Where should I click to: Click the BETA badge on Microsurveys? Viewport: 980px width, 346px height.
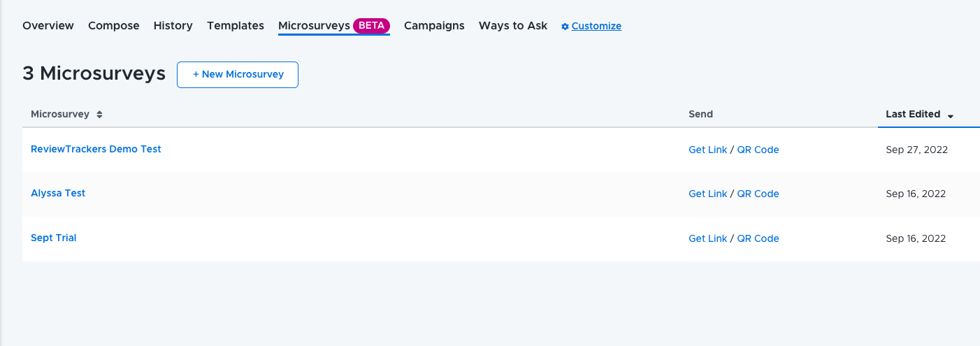coord(372,26)
